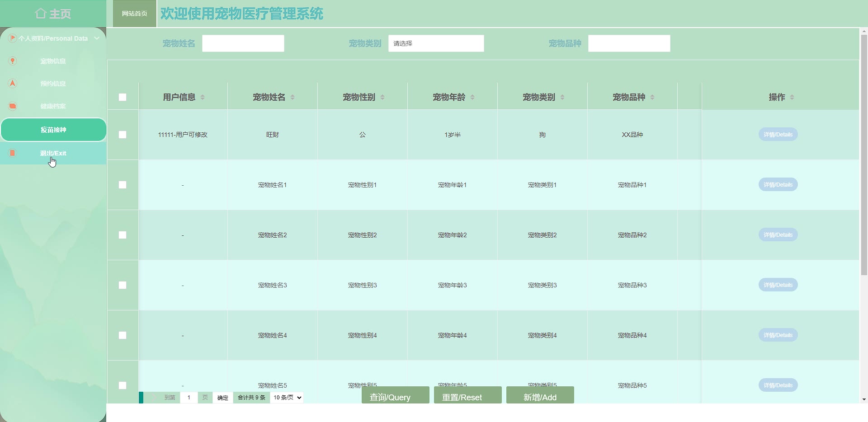Click the folder icon for 健康档案
This screenshot has height=422, width=868.
click(x=13, y=106)
